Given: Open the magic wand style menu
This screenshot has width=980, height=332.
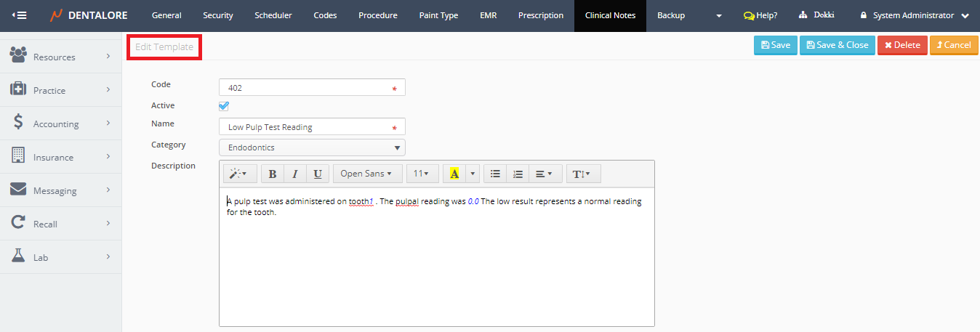Looking at the screenshot, I should (239, 174).
